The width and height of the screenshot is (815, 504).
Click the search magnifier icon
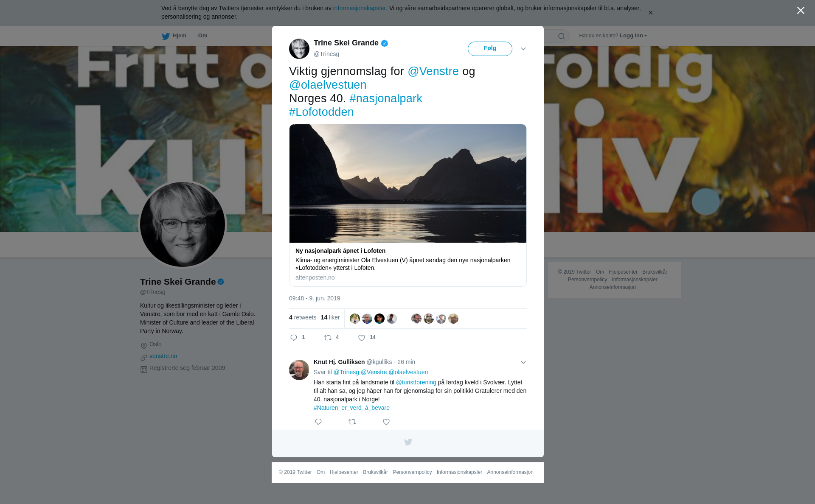(x=562, y=36)
